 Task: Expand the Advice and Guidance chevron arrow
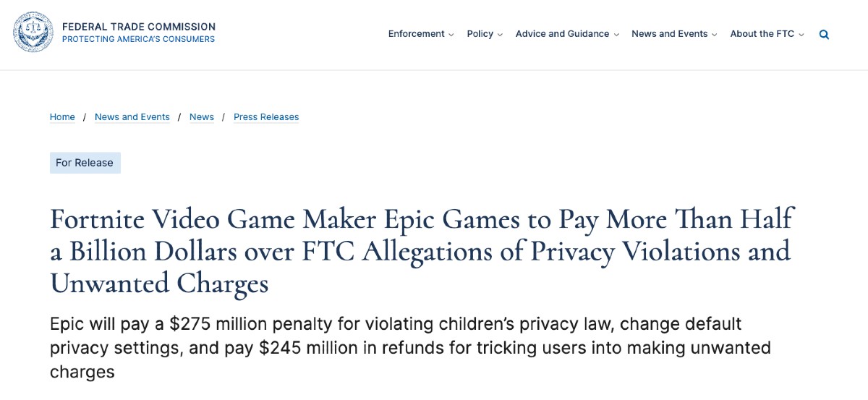616,35
